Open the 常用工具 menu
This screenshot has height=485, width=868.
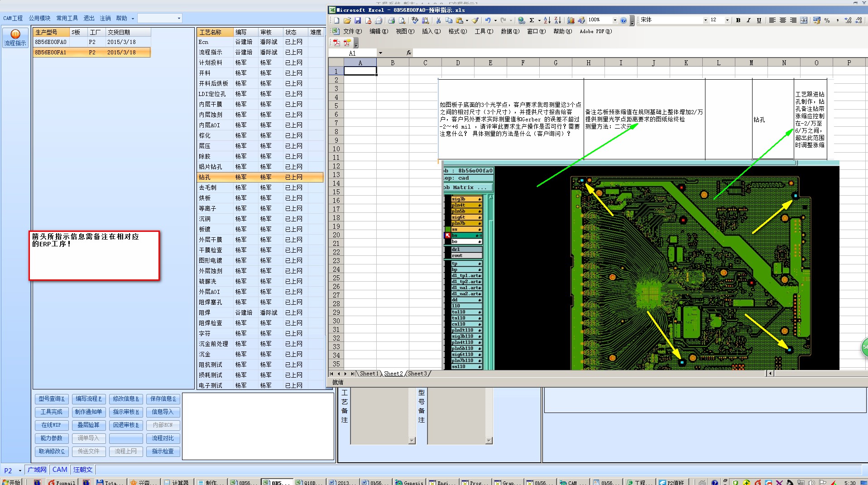point(67,18)
